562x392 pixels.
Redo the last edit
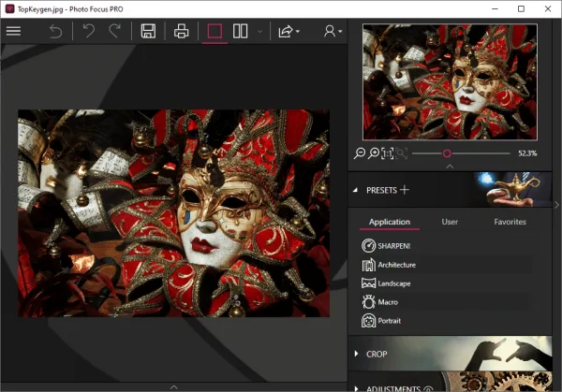tap(114, 31)
